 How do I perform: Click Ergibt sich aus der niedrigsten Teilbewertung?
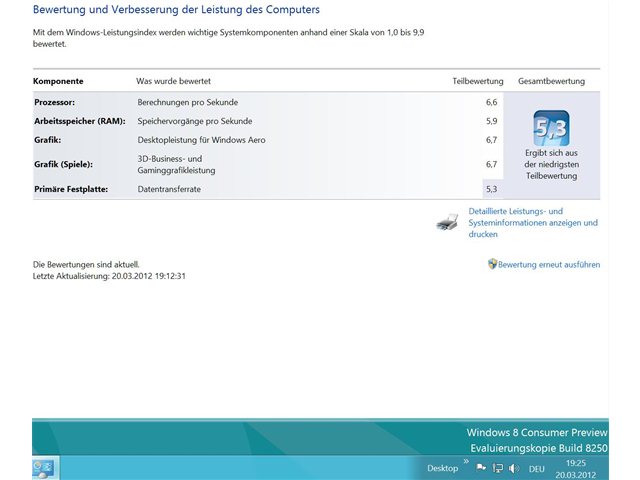click(551, 164)
